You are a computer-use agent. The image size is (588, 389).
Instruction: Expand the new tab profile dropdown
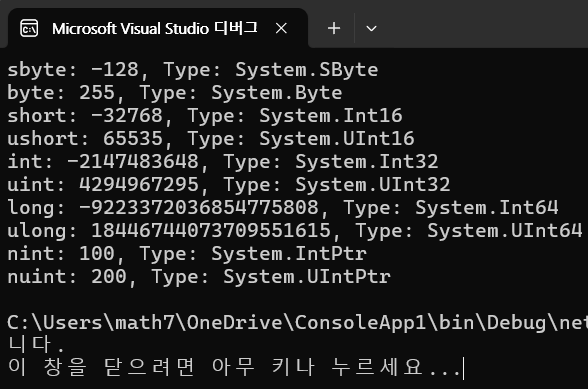pos(371,29)
